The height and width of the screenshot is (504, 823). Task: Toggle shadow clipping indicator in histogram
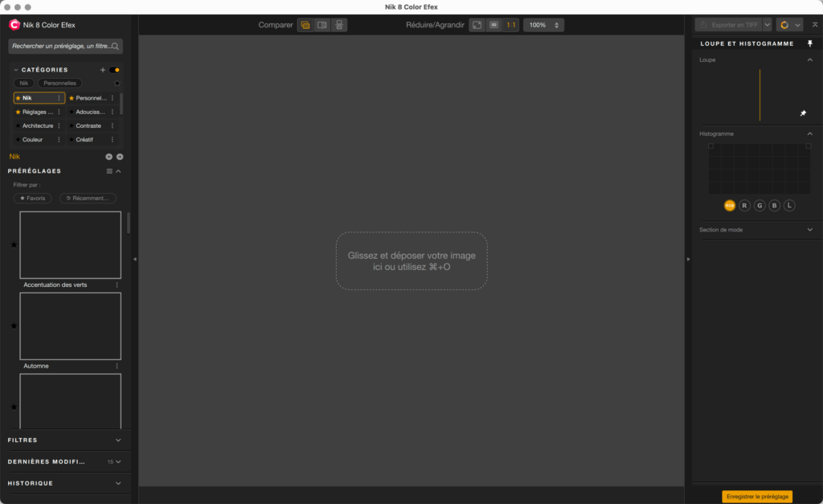710,146
